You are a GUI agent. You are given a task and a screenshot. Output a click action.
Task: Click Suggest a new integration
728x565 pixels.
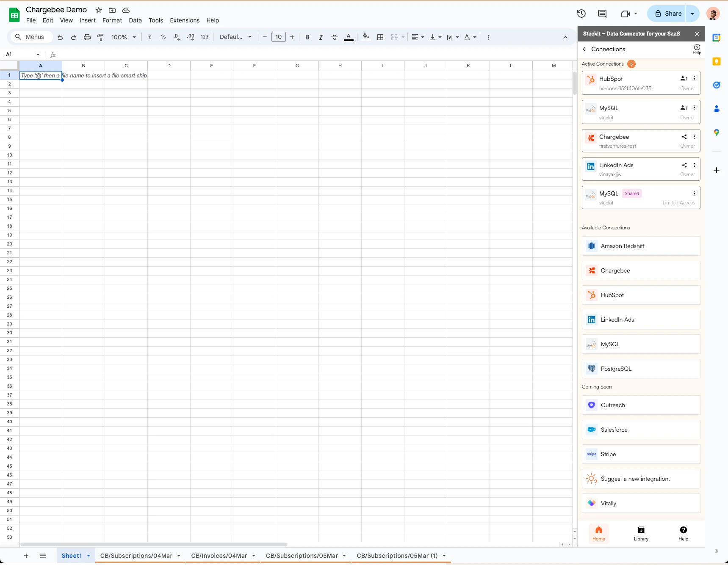[x=641, y=479]
